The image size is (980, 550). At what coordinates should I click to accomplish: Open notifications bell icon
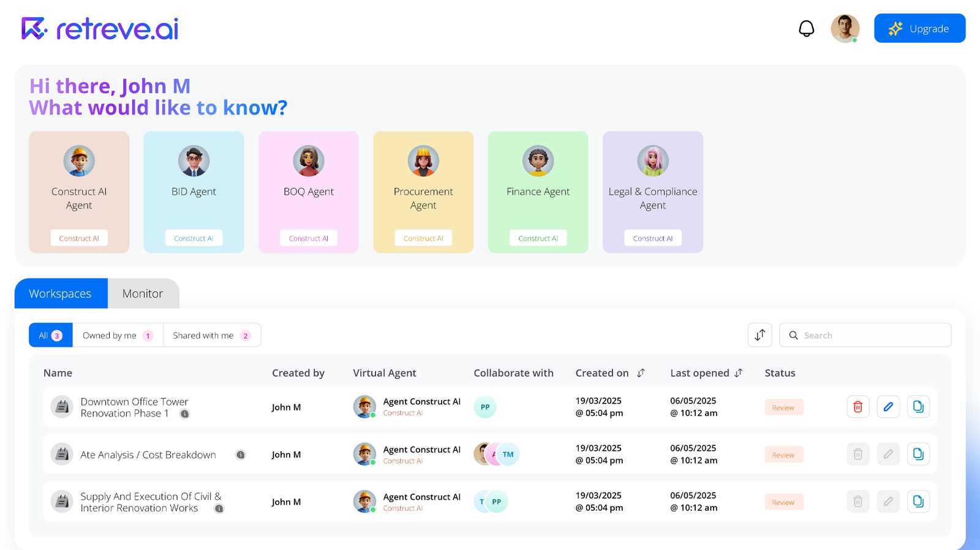click(806, 29)
